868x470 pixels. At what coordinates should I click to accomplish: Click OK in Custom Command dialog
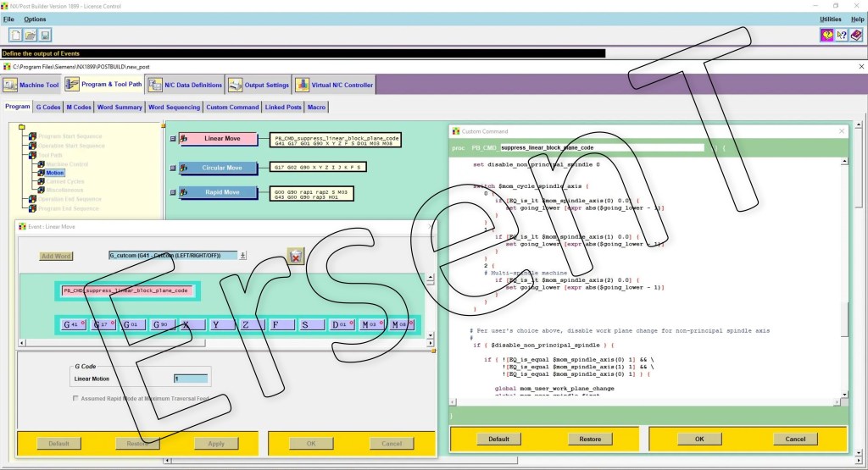[698, 439]
